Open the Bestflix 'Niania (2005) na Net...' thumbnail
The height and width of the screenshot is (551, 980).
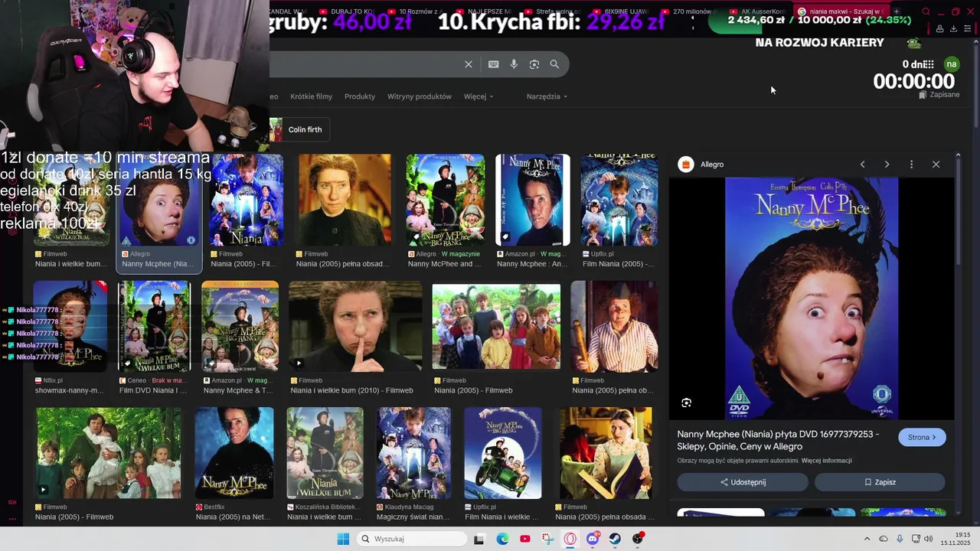tap(234, 453)
